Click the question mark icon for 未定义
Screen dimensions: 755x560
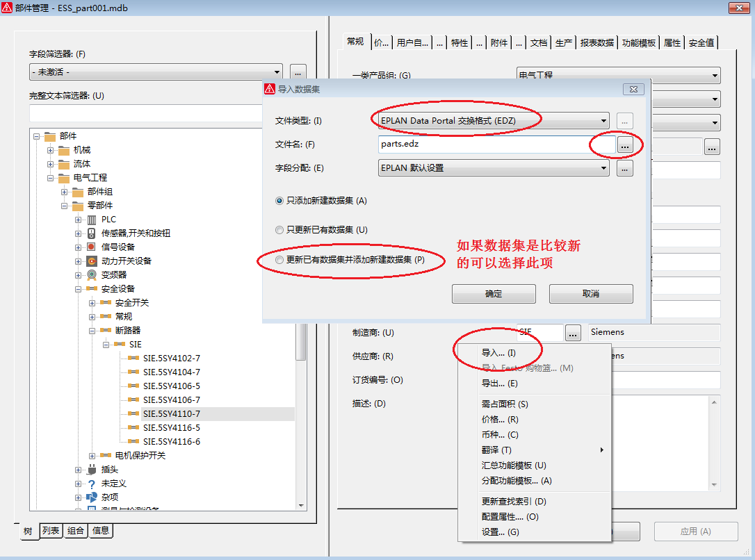pyautogui.click(x=92, y=484)
